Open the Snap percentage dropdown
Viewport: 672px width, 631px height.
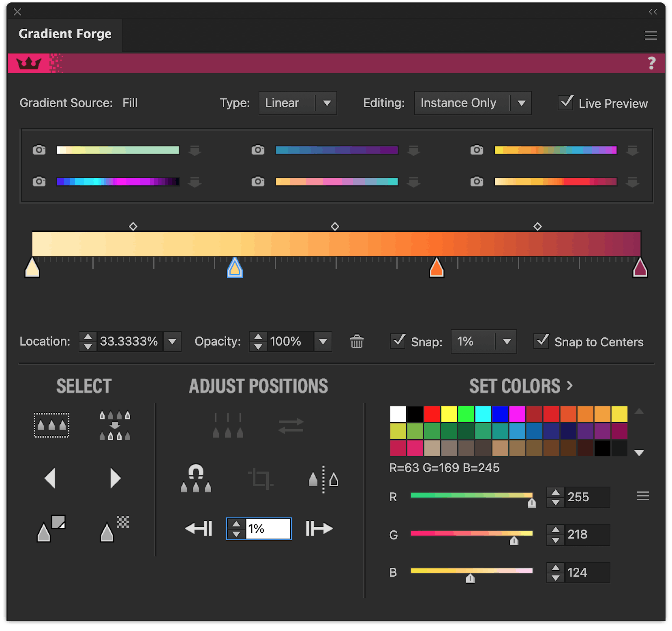coord(506,341)
